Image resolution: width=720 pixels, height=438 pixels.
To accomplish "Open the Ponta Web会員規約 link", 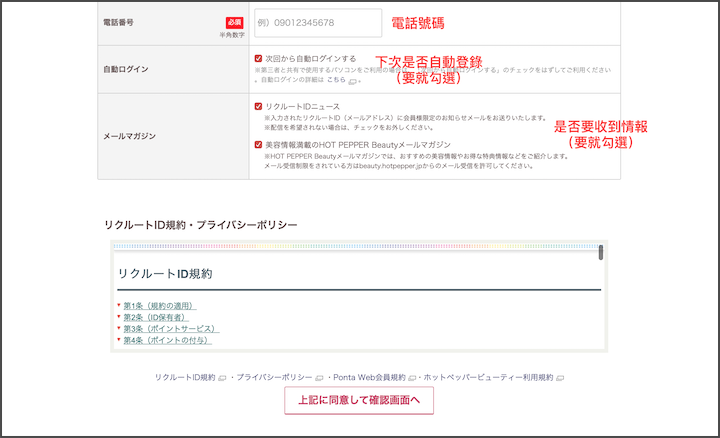I will click(366, 378).
